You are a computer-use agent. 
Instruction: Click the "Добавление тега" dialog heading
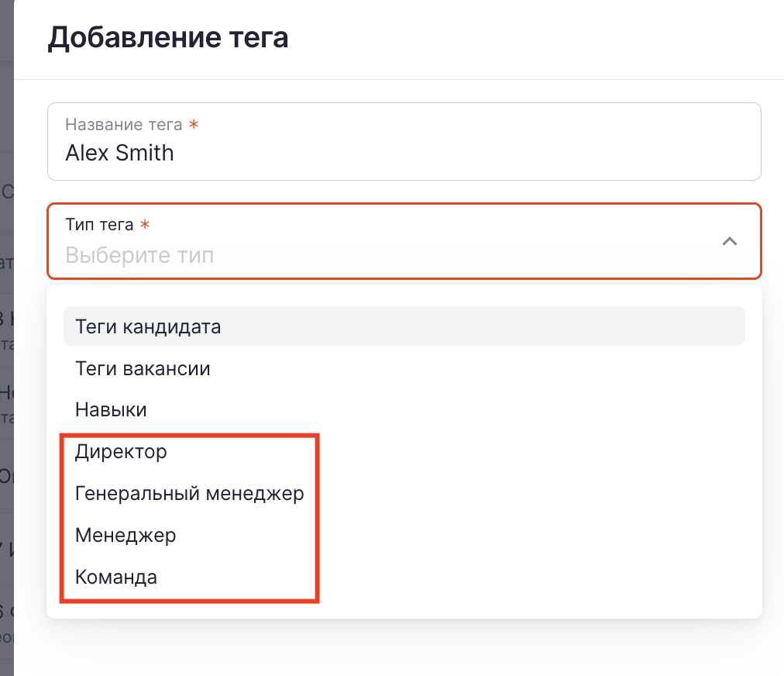point(168,37)
